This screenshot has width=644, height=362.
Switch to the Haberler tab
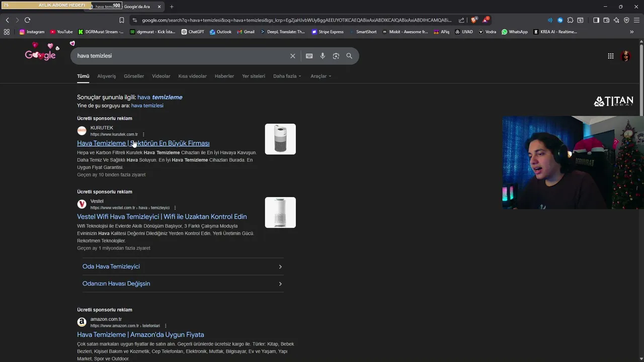[x=224, y=76]
